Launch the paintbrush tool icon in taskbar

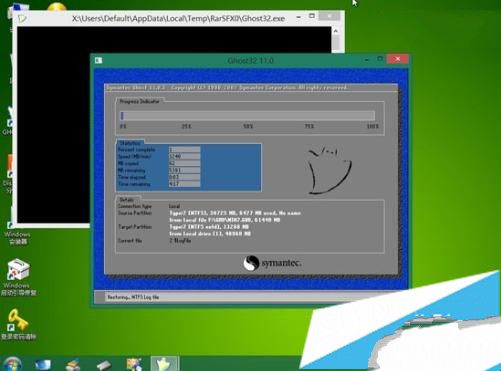pyautogui.click(x=73, y=365)
